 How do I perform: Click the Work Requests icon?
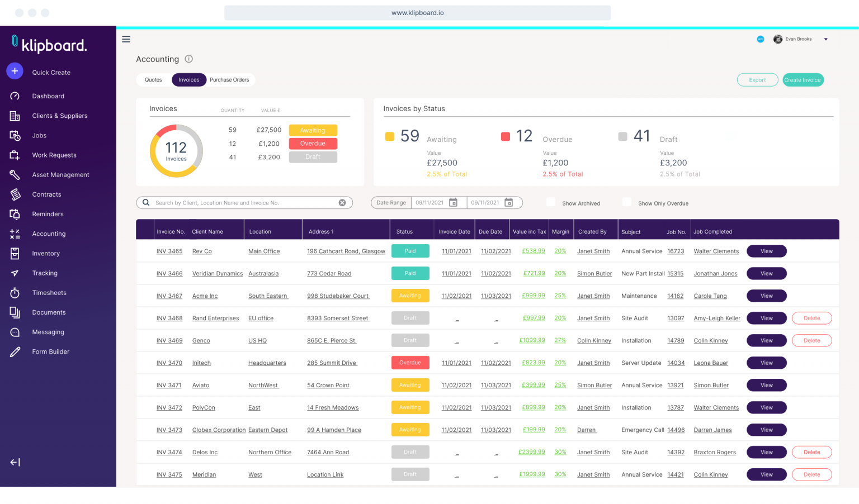15,155
